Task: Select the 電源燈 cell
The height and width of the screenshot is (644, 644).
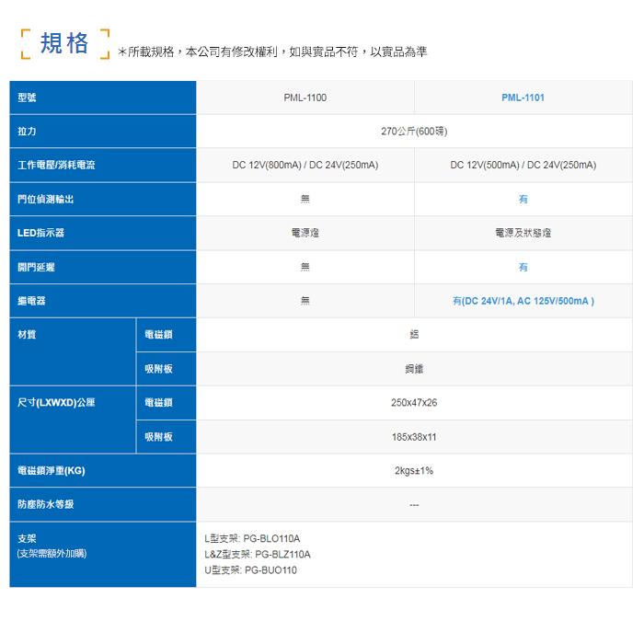Action: [305, 233]
